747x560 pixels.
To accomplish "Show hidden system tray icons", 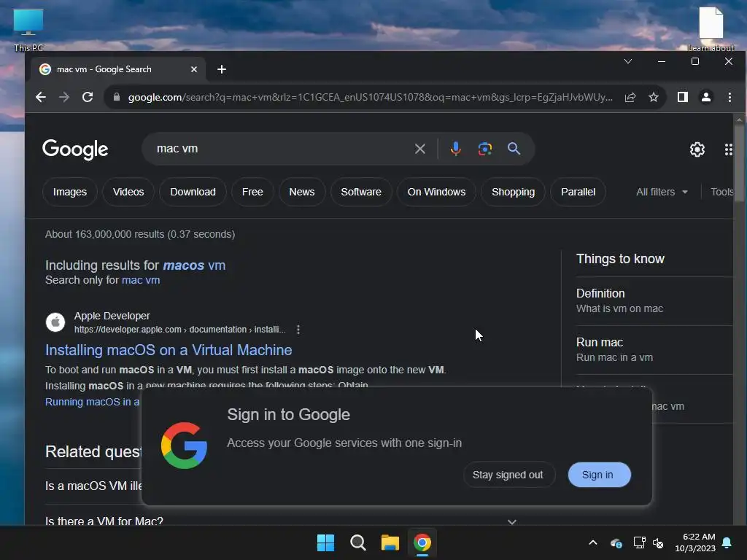I will tap(593, 542).
